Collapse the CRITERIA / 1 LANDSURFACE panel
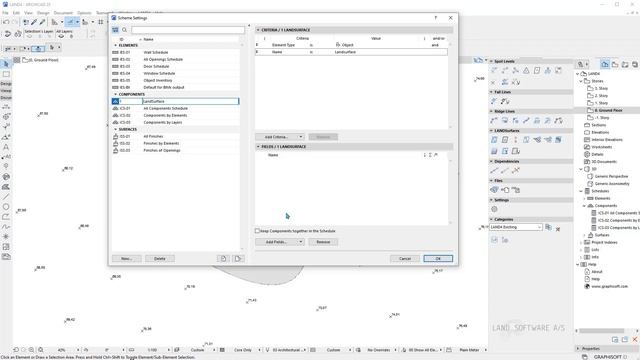640x360 pixels. point(258,30)
